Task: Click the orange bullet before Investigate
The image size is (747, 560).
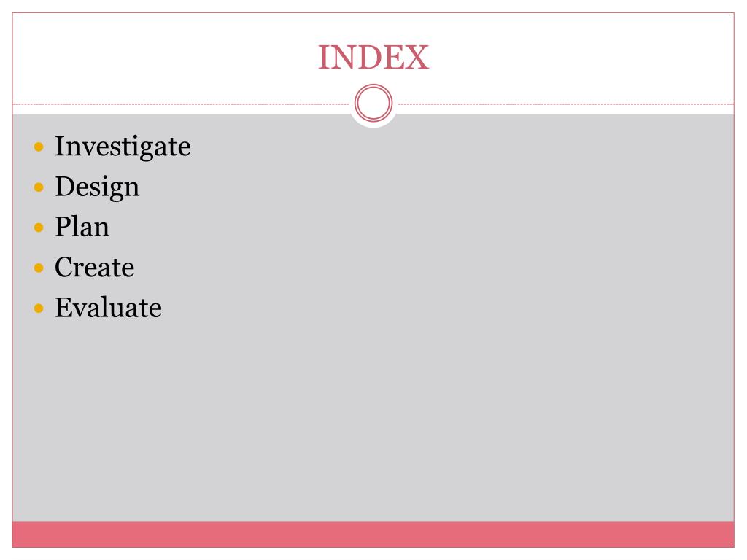Action: [x=39, y=147]
